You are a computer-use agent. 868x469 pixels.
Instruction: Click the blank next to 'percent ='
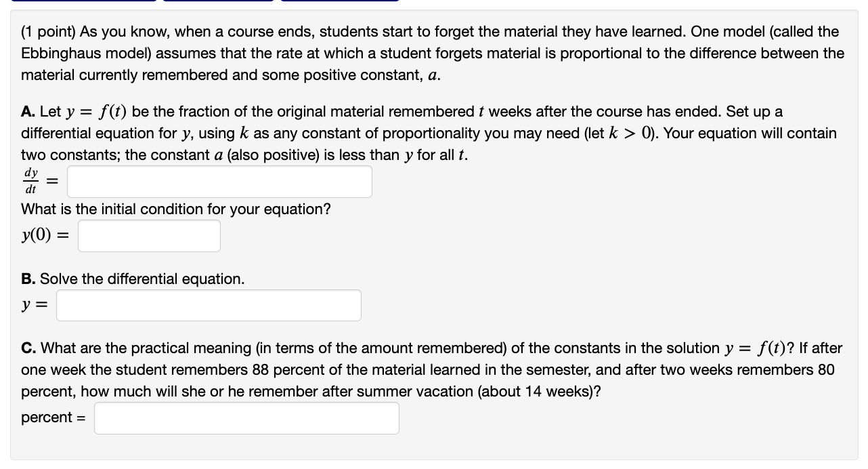[x=246, y=417]
